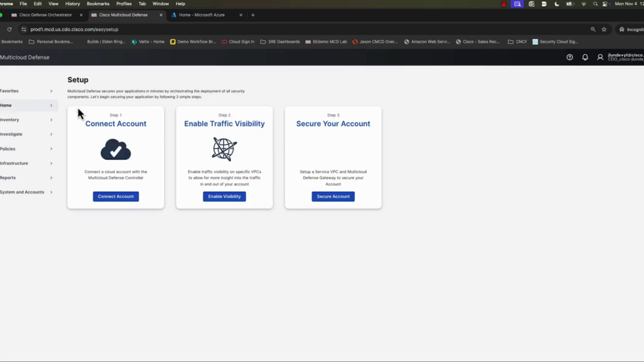Click the Secure Account button
The image size is (644, 362).
(x=333, y=196)
